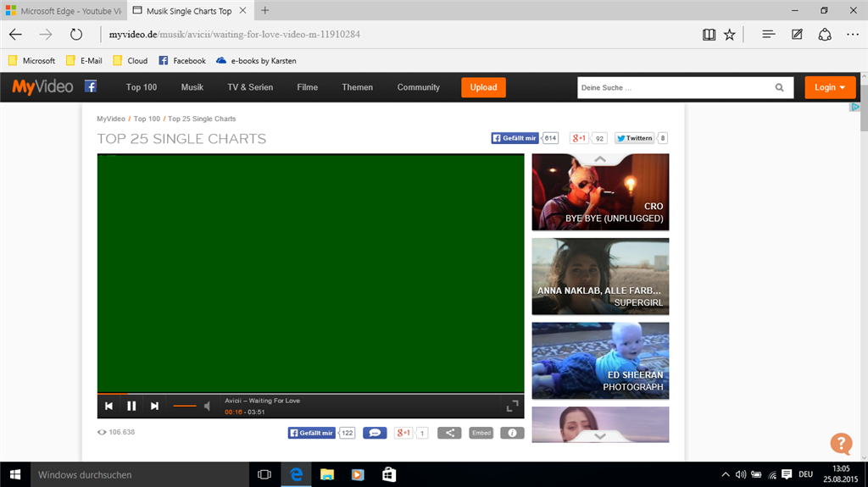This screenshot has height=487, width=868.
Task: Open Reading view book icon
Action: click(709, 35)
